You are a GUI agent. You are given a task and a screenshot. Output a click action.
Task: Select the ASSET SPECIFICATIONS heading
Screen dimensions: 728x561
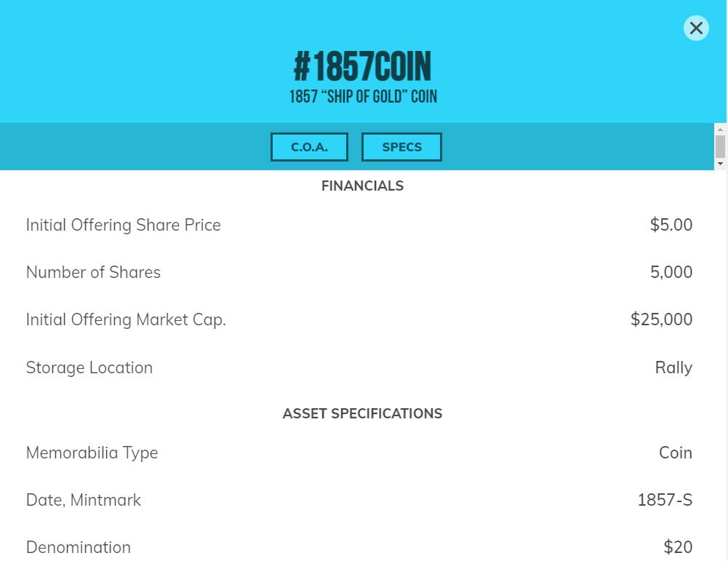click(362, 414)
